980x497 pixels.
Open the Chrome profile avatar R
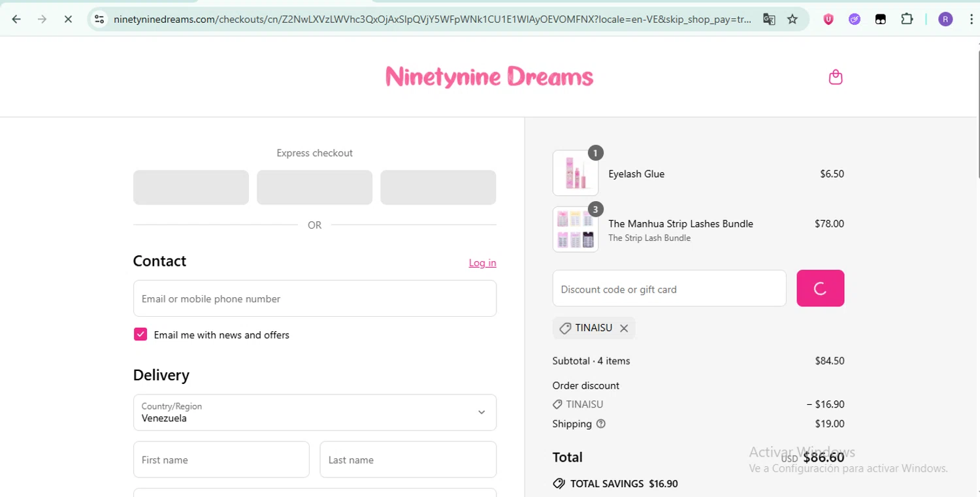(x=945, y=19)
